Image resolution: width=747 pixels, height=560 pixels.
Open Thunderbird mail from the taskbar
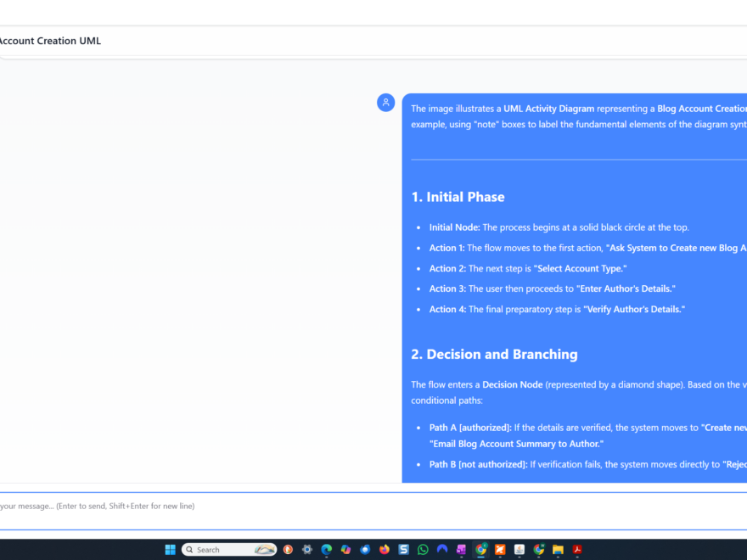[365, 550]
